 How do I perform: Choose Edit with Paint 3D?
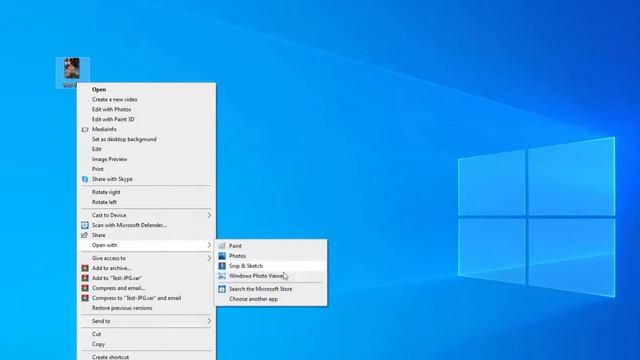click(146, 119)
